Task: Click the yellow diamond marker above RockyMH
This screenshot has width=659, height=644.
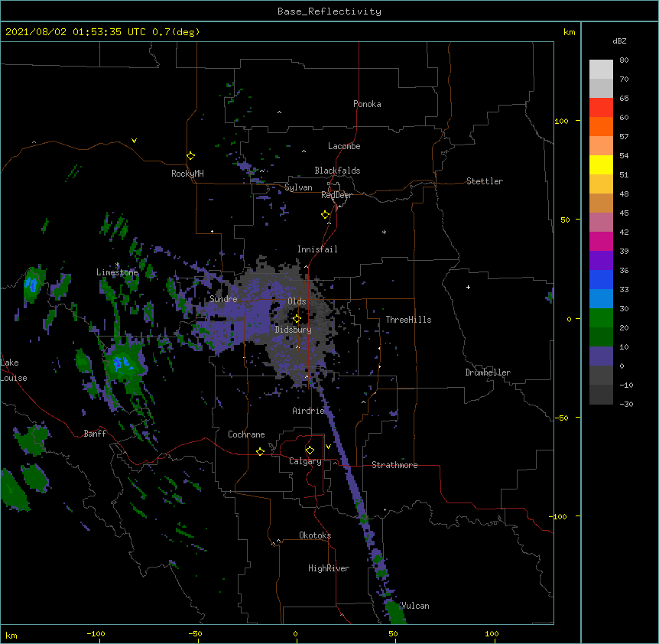Action: (191, 156)
